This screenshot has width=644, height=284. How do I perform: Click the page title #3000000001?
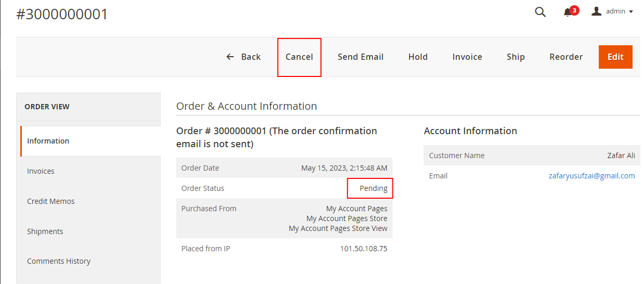pos(62,14)
